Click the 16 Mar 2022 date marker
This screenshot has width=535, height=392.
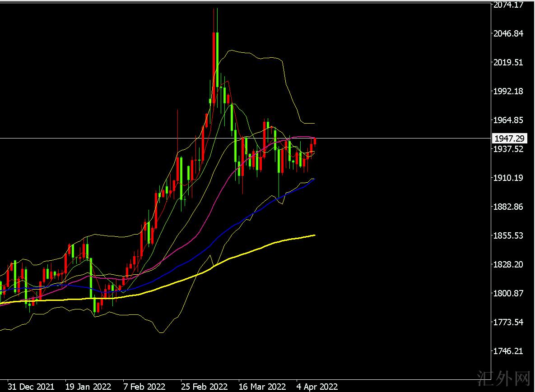pyautogui.click(x=263, y=387)
